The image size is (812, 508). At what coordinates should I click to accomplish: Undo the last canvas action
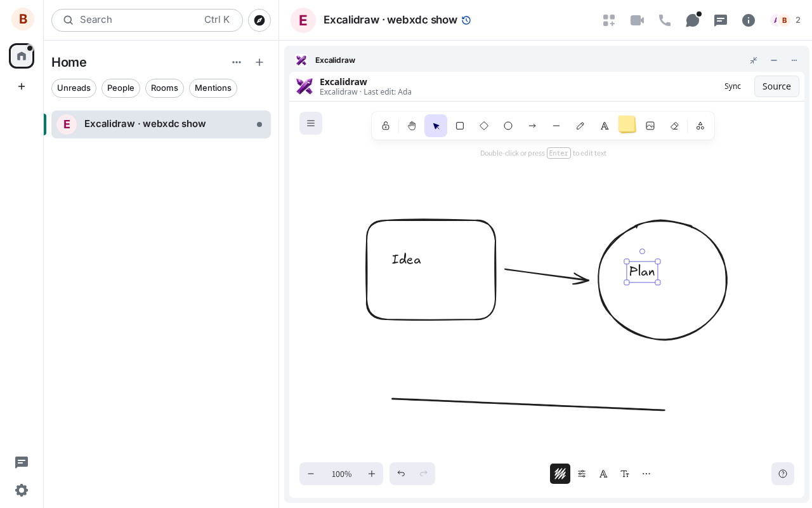pos(401,474)
